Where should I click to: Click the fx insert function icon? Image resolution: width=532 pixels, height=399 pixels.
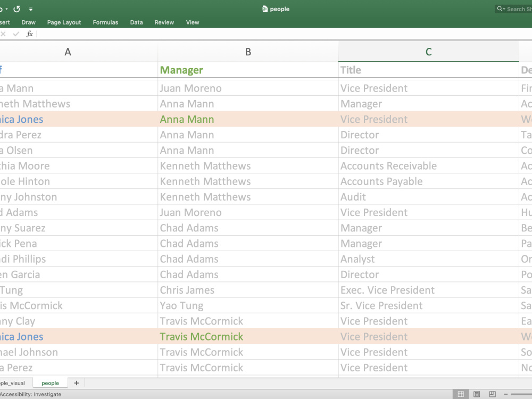click(29, 34)
